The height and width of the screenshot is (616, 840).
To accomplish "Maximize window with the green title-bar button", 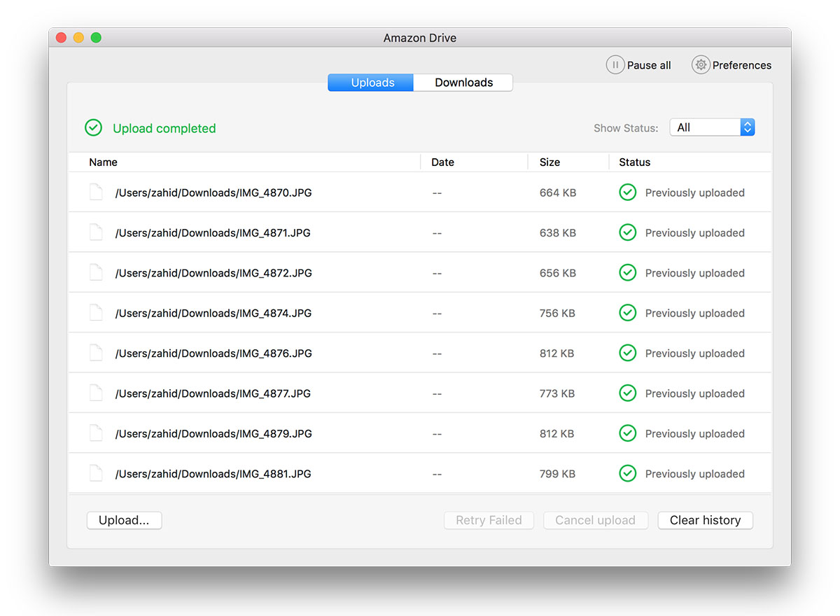I will click(96, 38).
